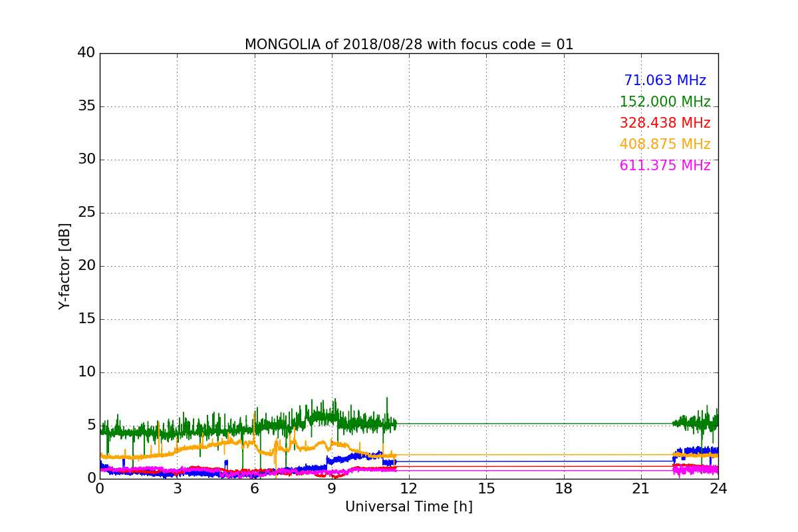Click the red 328.438 MHz legend text
Screen dimensions: 798x532
coord(665,123)
